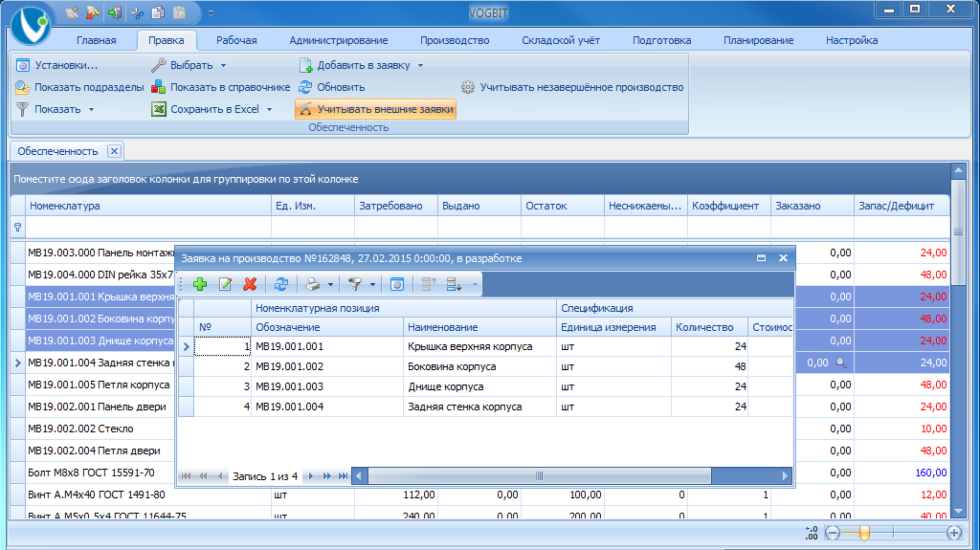This screenshot has height=550, width=980.
Task: Click Показать в справочнике
Action: coord(221,87)
